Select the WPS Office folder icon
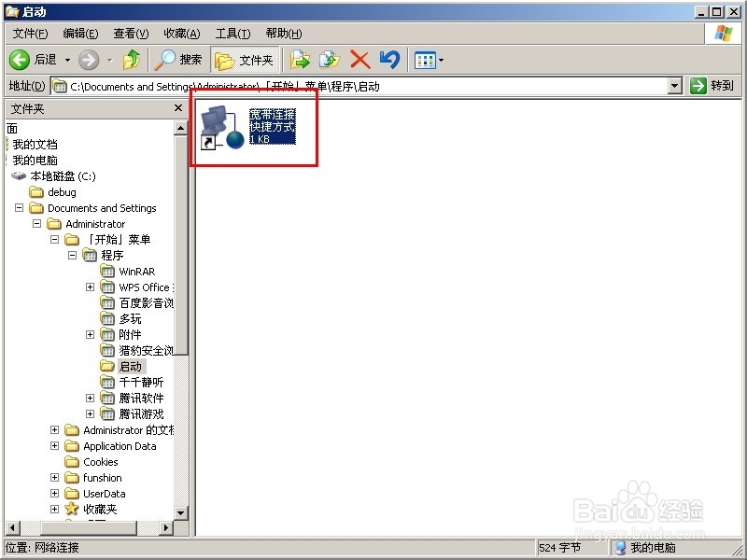 tap(107, 287)
